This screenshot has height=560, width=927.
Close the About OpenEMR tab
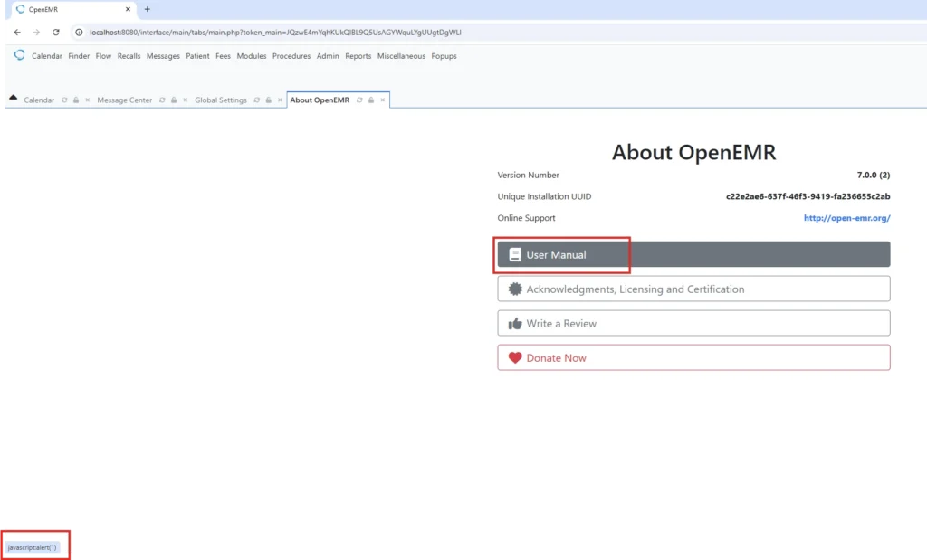(383, 100)
